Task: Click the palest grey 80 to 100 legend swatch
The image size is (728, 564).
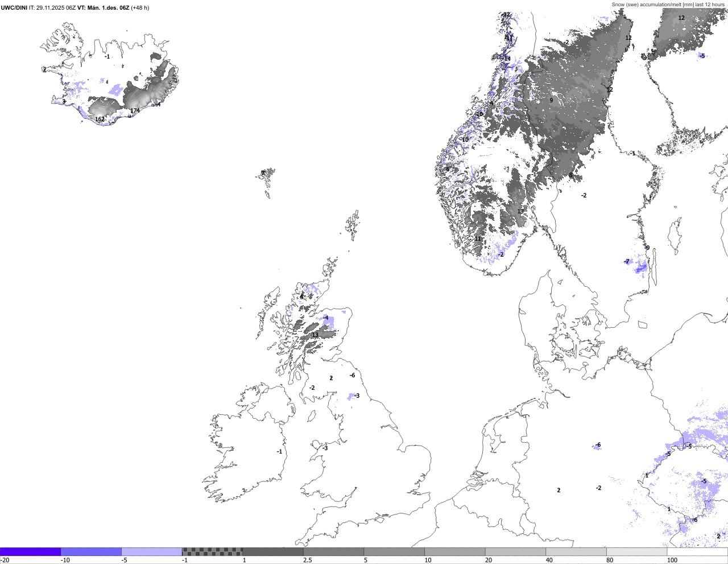Action: click(x=637, y=551)
